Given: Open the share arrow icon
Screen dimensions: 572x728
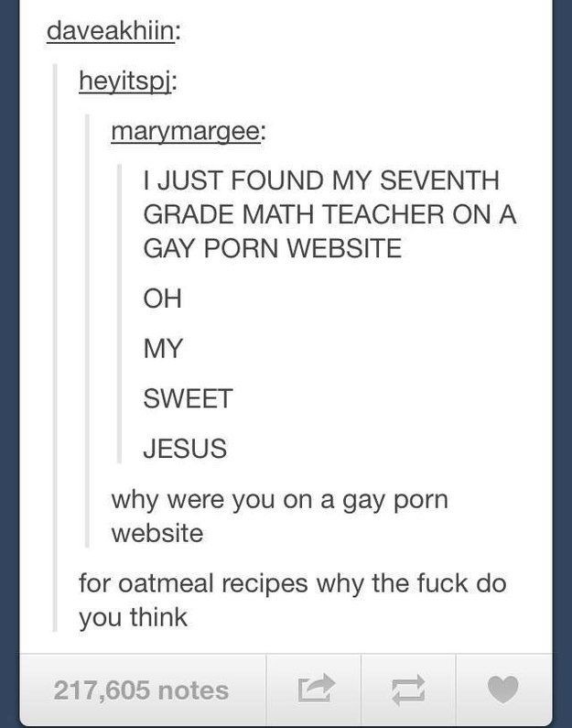Looking at the screenshot, I should point(316,687).
